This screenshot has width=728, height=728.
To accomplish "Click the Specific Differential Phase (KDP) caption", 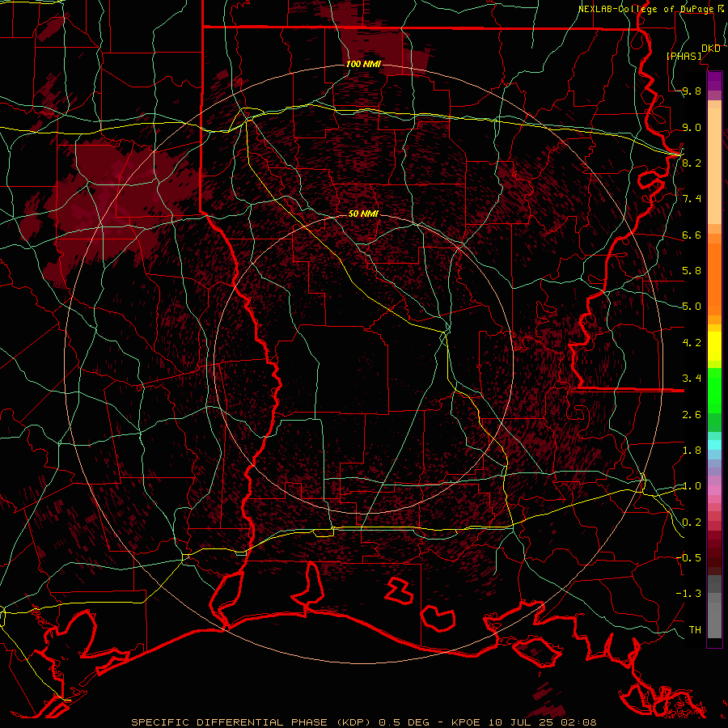I will pos(252,722).
